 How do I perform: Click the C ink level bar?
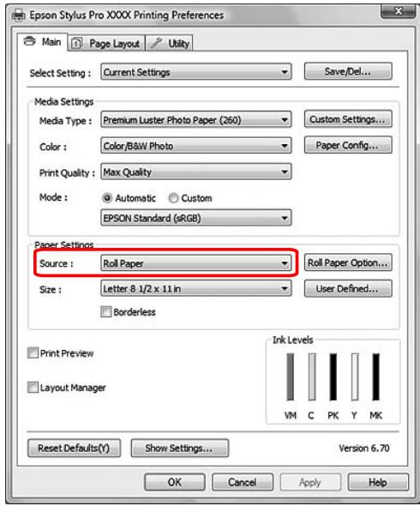[x=312, y=376]
